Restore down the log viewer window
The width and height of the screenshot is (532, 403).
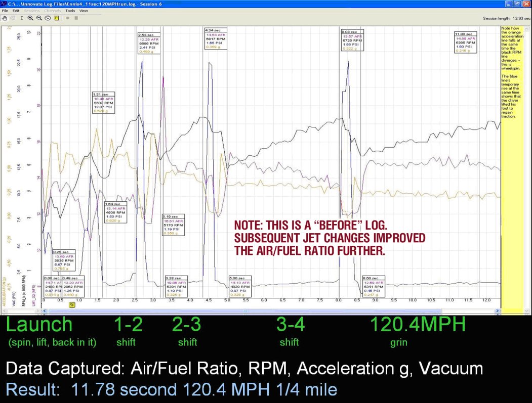(517, 4)
